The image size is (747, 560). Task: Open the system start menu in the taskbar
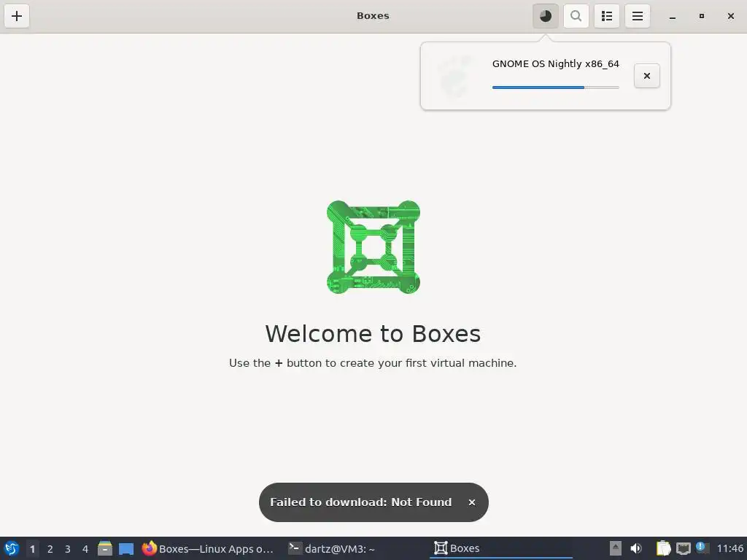(12, 548)
